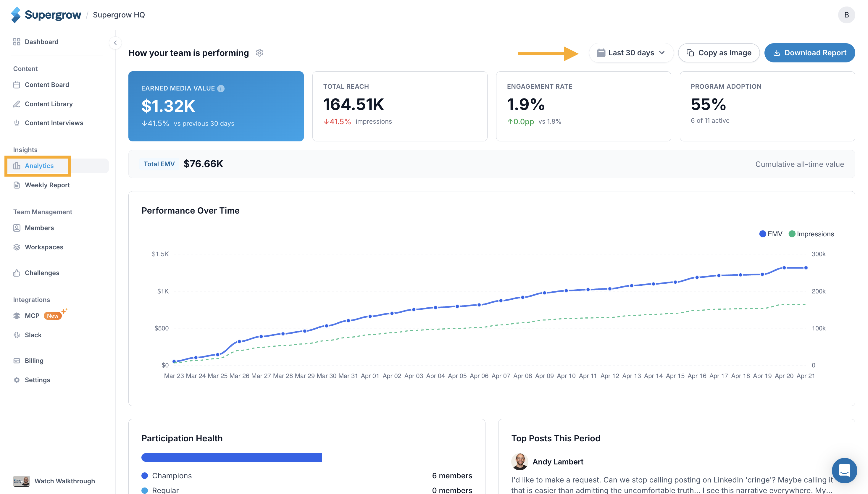Go to Billing
Viewport: 868px width, 494px height.
34,361
